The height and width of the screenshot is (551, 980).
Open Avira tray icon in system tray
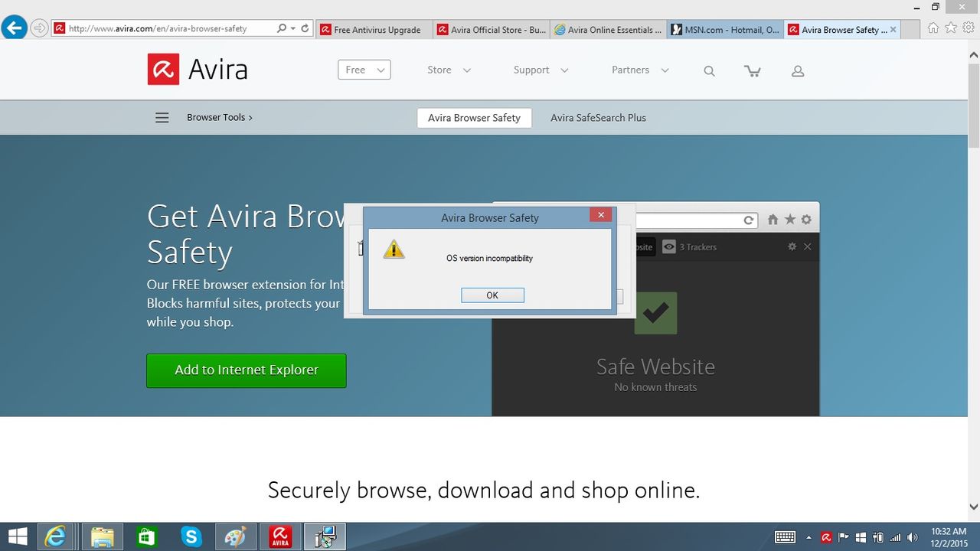pyautogui.click(x=826, y=537)
